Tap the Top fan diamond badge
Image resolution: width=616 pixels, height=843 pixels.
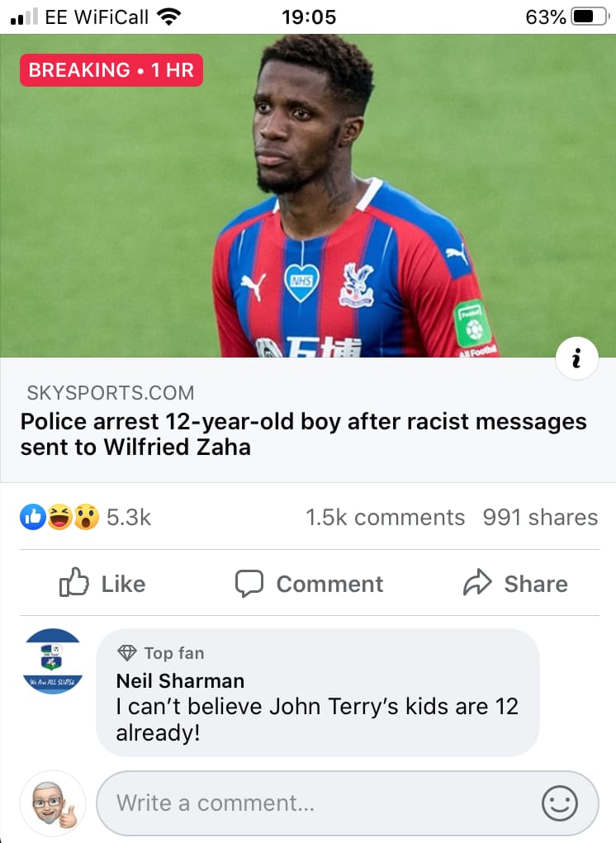[x=127, y=652]
